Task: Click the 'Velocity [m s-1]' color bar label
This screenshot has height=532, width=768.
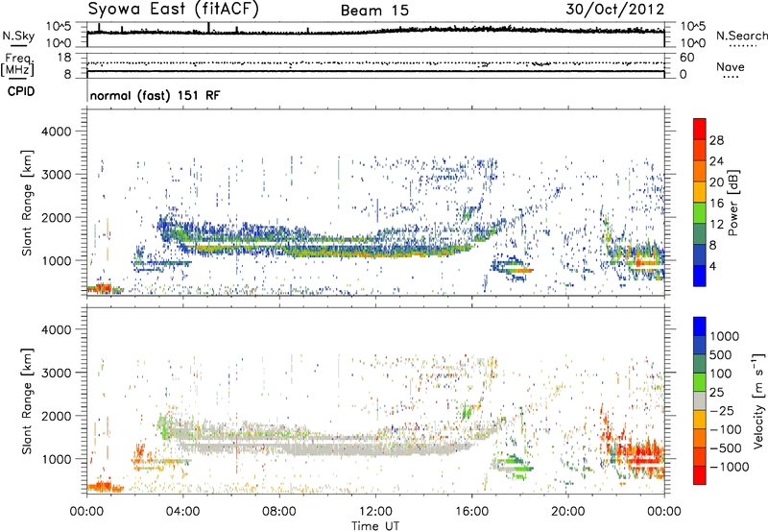Action: [x=758, y=400]
